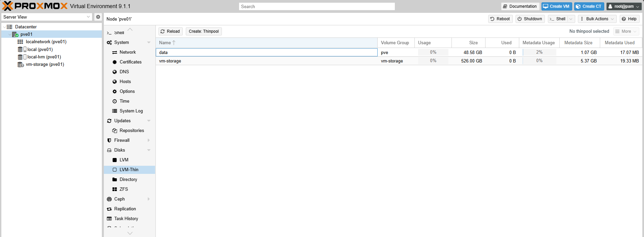The image size is (644, 237).
Task: Collapse the System section arrow
Action: coord(149,43)
